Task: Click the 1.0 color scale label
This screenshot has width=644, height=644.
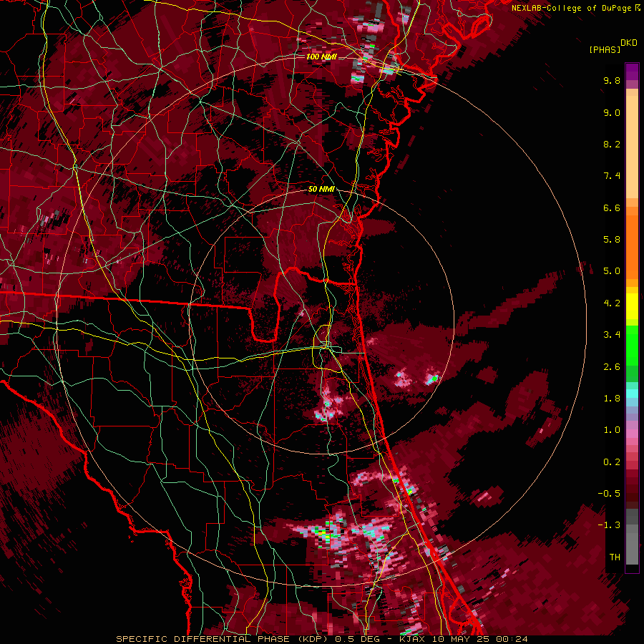Action: tap(612, 430)
